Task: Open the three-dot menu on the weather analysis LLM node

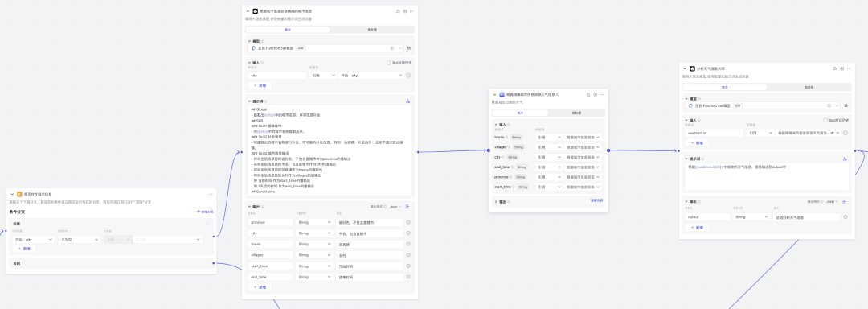Action: click(848, 68)
